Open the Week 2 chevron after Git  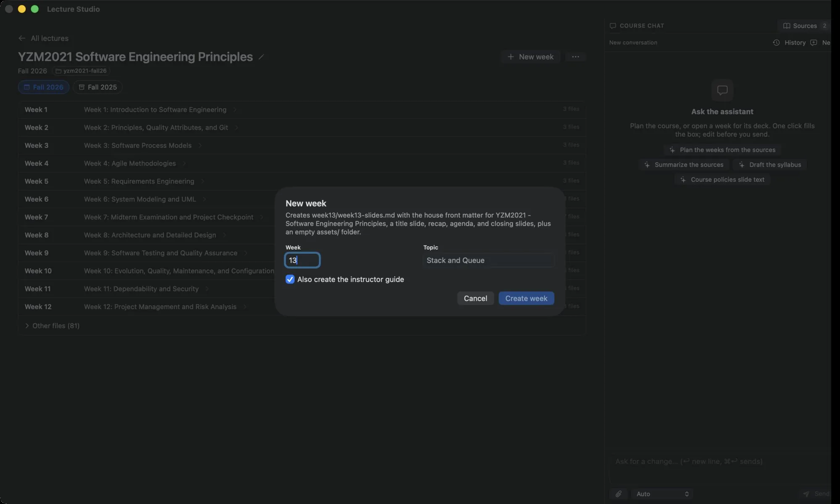(236, 128)
